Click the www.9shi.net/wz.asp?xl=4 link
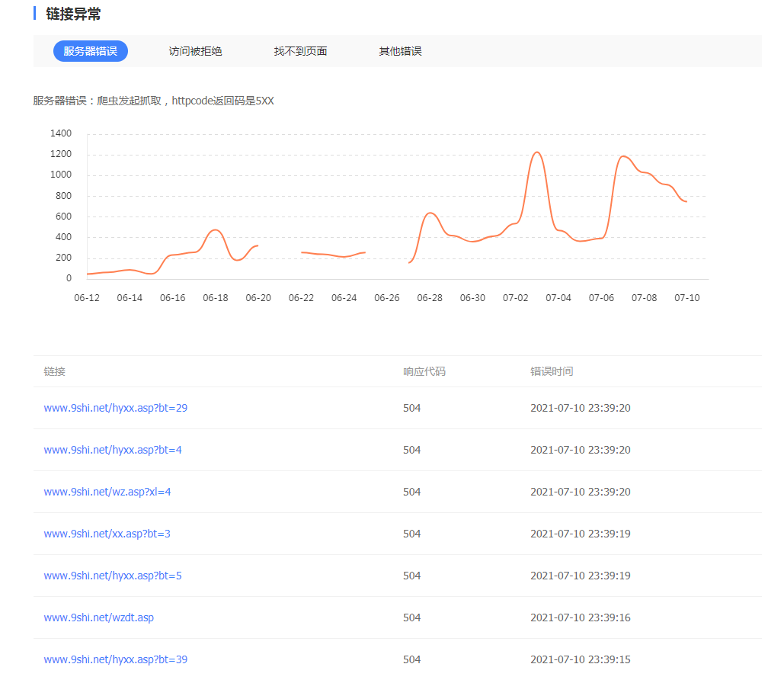784x680 pixels. 107,492
